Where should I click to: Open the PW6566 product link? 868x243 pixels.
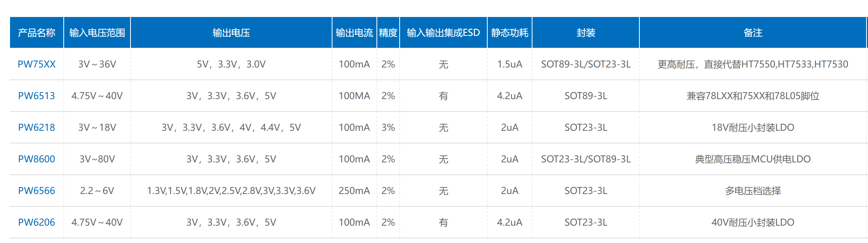[x=37, y=191]
